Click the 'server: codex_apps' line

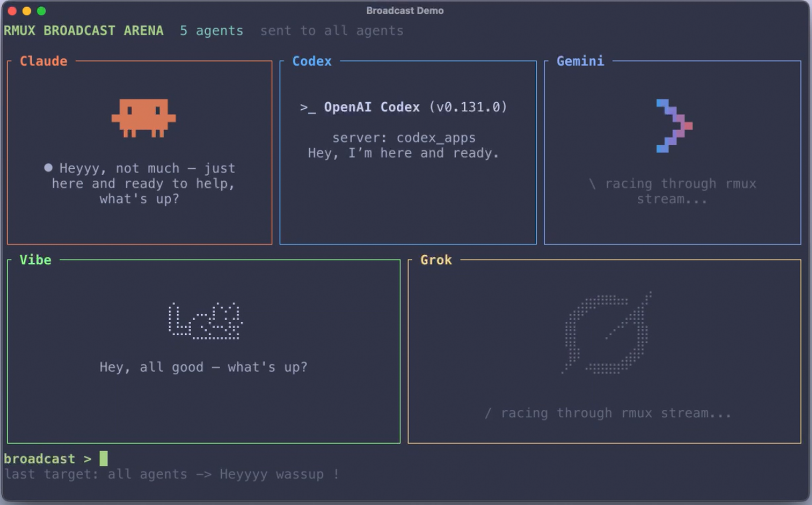[x=404, y=137]
